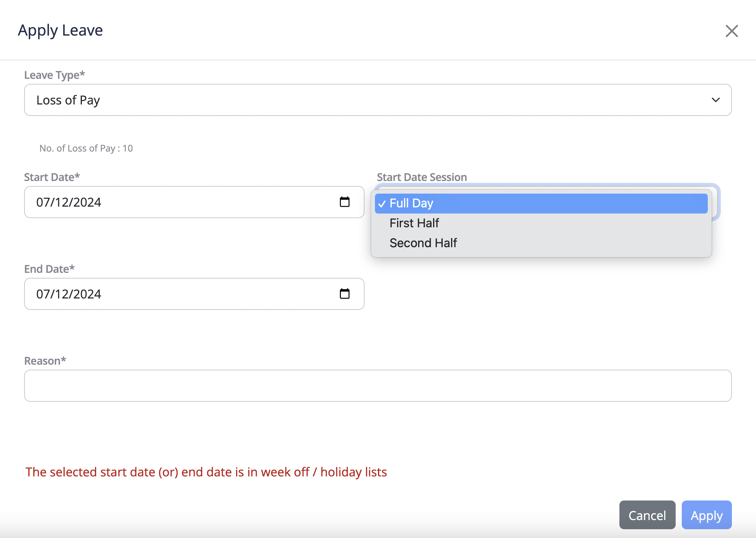Open the Start Date calendar picker icon
756x538 pixels.
(344, 202)
